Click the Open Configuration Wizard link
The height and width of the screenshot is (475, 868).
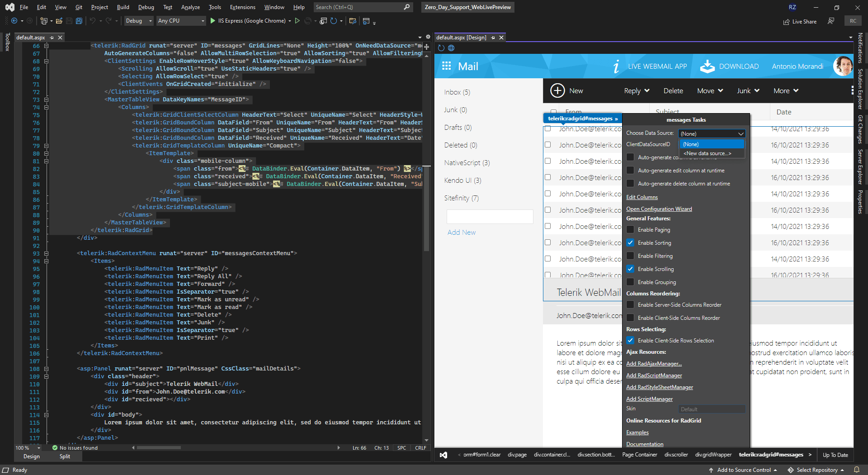pos(659,209)
